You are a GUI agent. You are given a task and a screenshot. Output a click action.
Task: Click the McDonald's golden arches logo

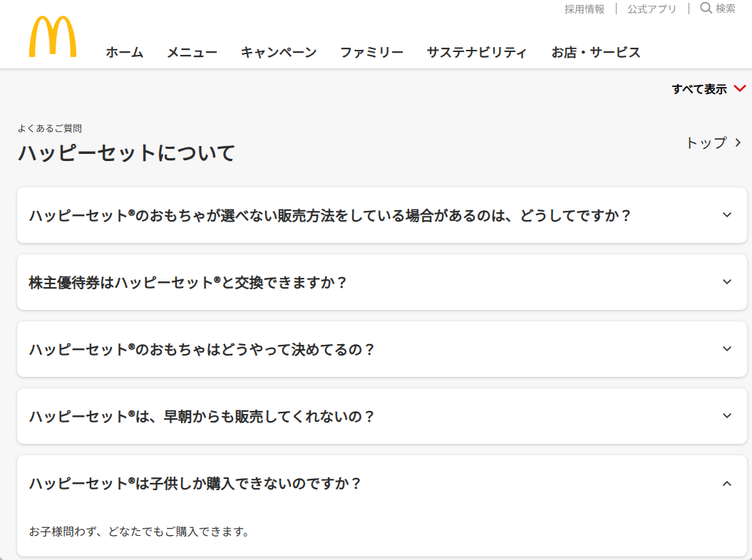tap(53, 36)
